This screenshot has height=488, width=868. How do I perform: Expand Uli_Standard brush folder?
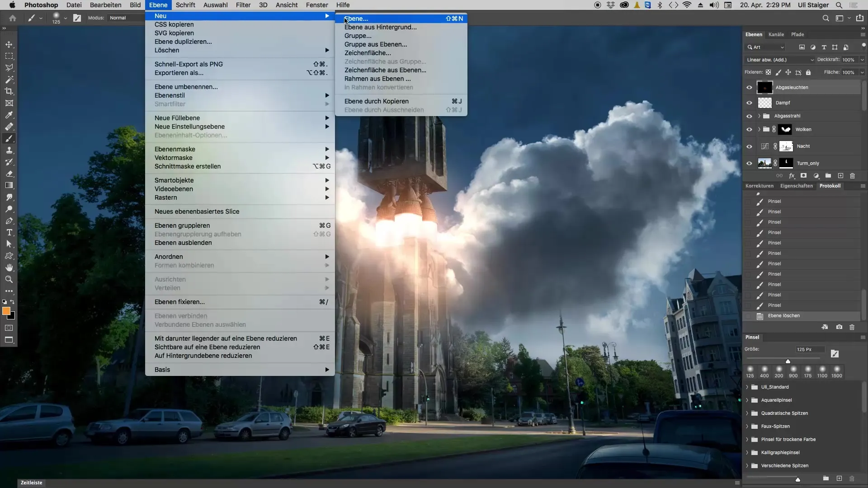[x=747, y=387]
